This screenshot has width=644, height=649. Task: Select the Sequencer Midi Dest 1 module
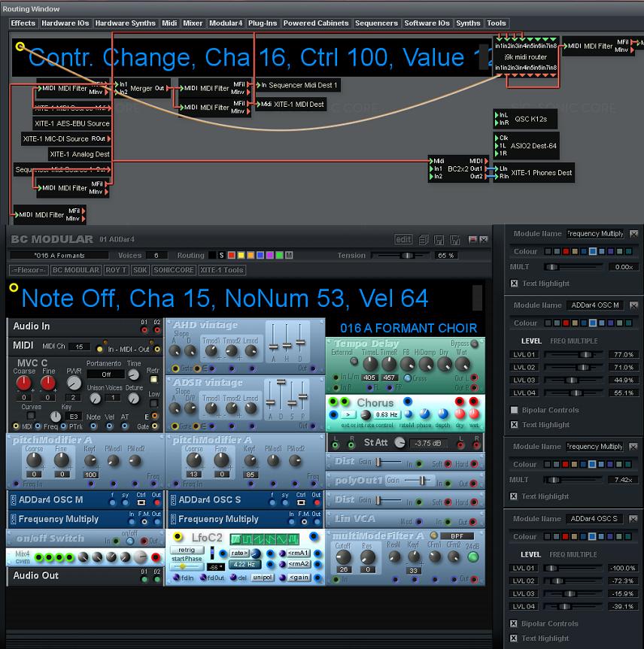(x=298, y=85)
